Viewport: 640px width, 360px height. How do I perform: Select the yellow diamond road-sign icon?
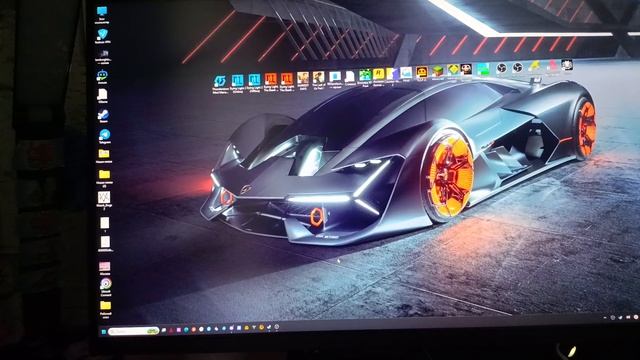pyautogui.click(x=453, y=70)
